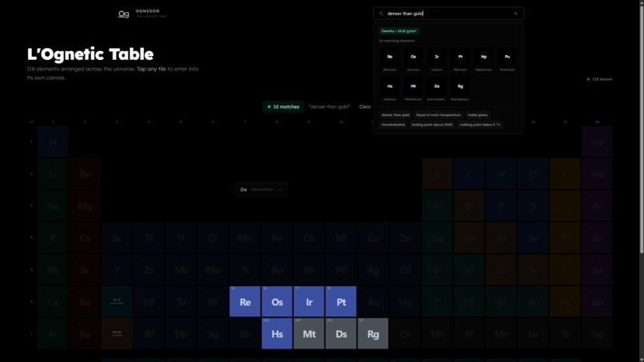Screen dimensions: 644x362
Task: Click the green Density > 19.32 g/cm³ badge
Action: (399, 31)
